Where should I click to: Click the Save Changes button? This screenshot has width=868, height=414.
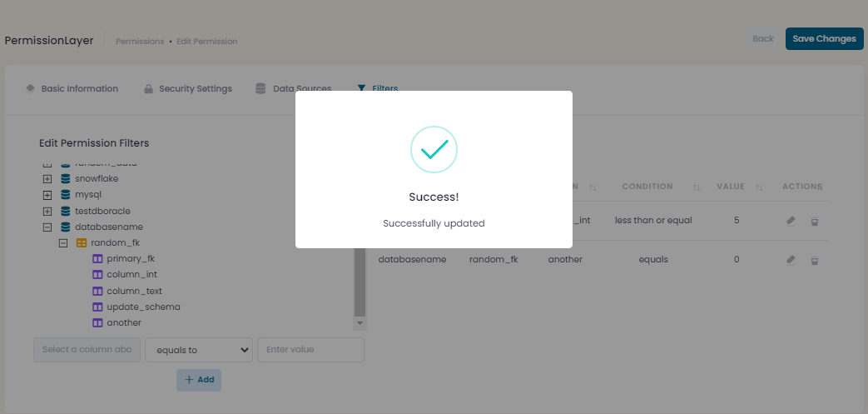(823, 39)
